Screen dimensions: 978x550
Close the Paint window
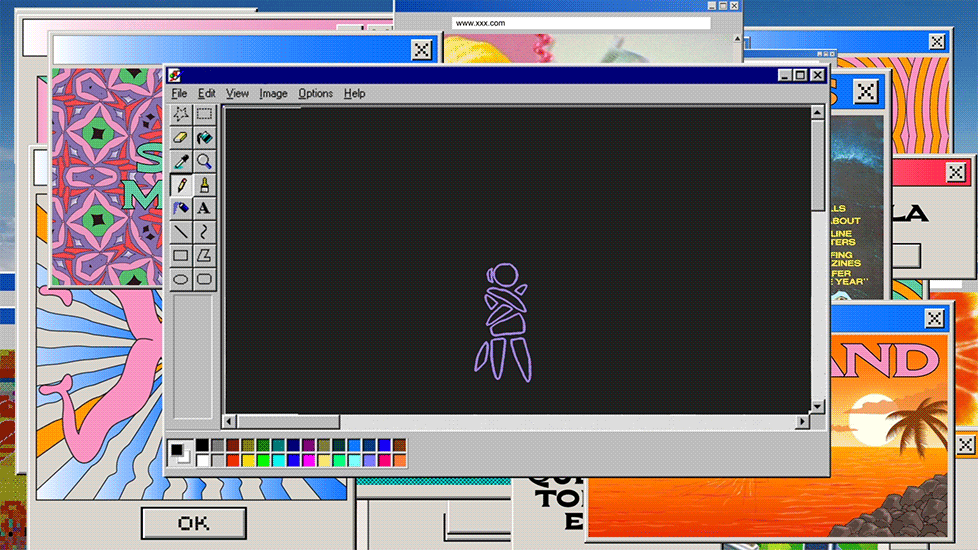[x=818, y=75]
